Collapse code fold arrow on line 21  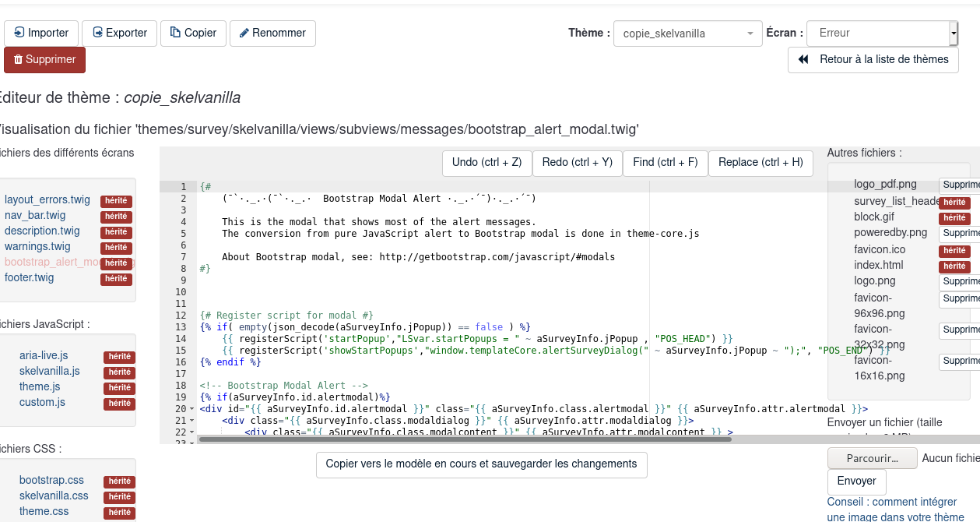pyautogui.click(x=192, y=421)
